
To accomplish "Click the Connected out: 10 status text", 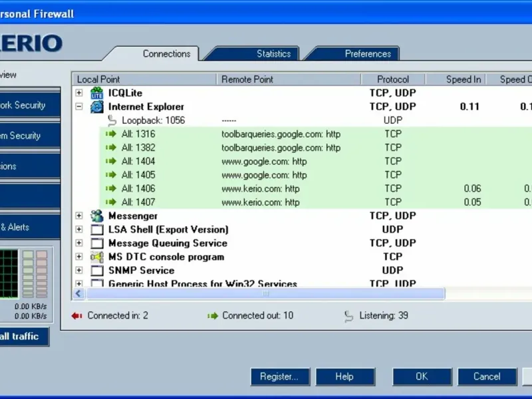I will tap(257, 315).
